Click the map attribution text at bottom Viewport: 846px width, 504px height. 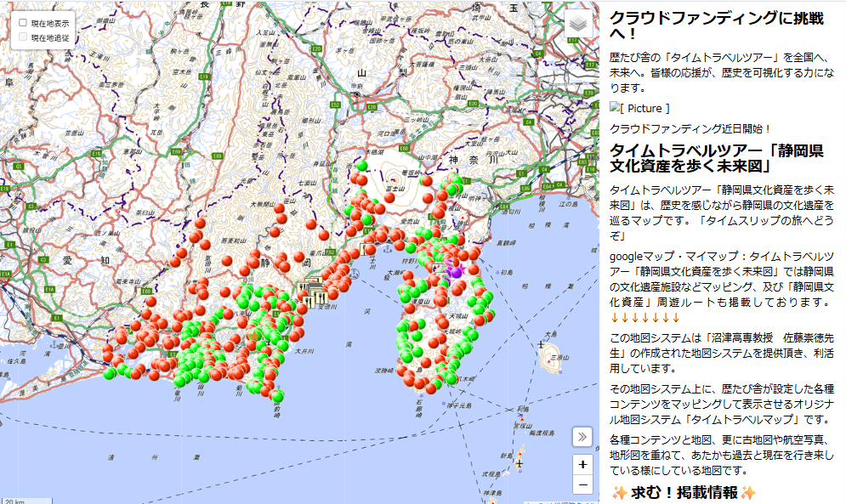pos(561,501)
